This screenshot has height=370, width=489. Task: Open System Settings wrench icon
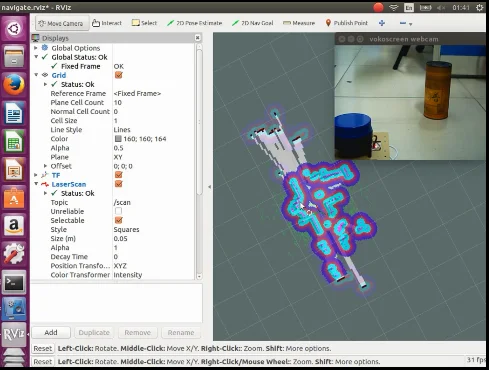14,254
